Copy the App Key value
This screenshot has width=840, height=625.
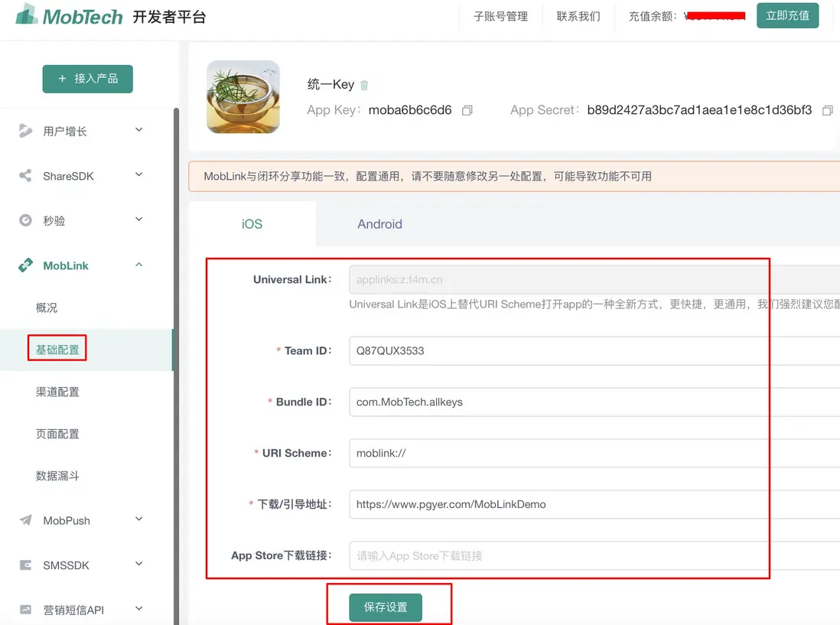[467, 110]
